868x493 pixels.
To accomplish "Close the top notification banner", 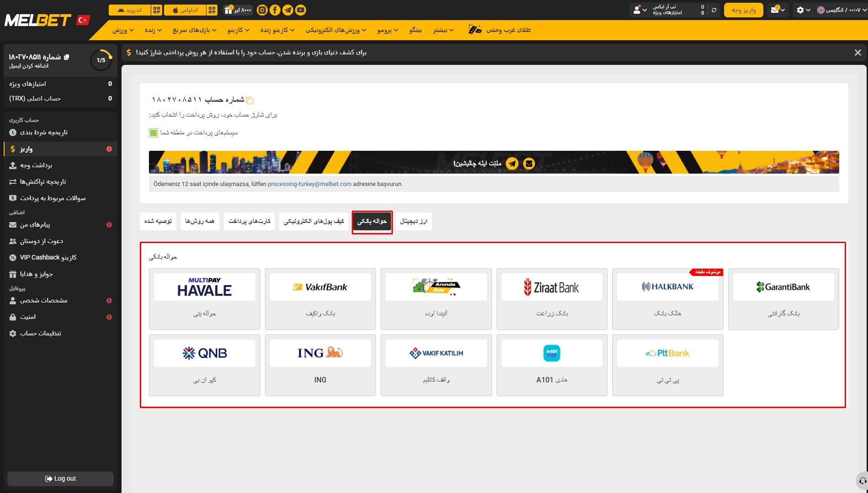I will pyautogui.click(x=857, y=53).
